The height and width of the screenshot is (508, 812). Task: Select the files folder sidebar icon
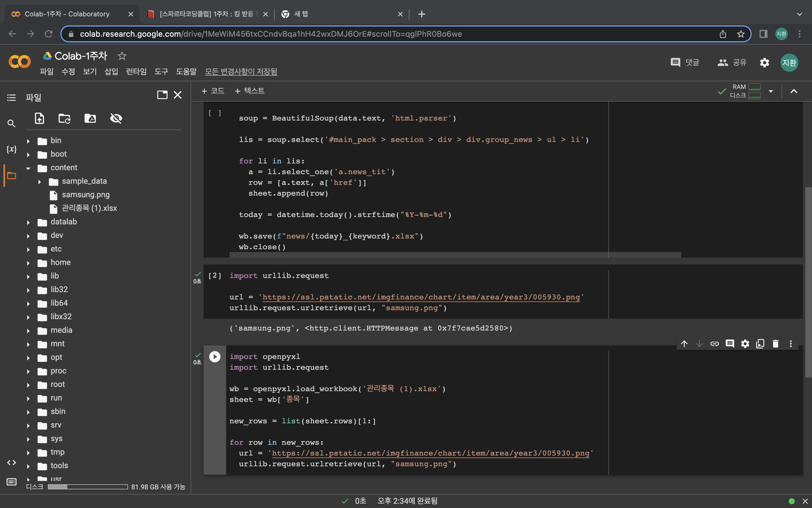point(11,175)
